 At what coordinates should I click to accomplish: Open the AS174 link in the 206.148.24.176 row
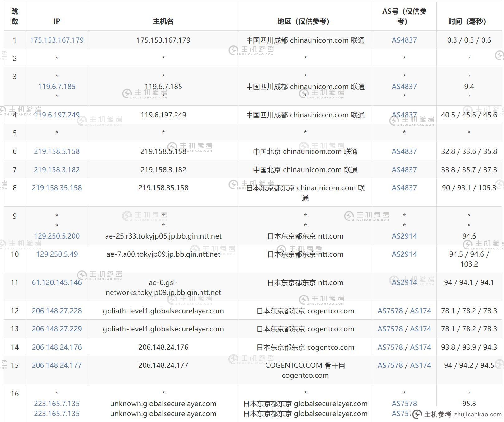click(421, 347)
